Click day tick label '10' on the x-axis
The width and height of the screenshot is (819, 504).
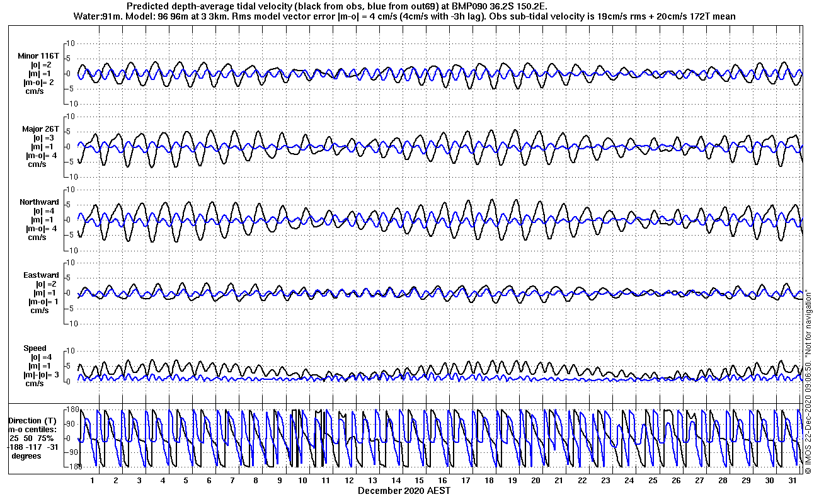pos(302,481)
